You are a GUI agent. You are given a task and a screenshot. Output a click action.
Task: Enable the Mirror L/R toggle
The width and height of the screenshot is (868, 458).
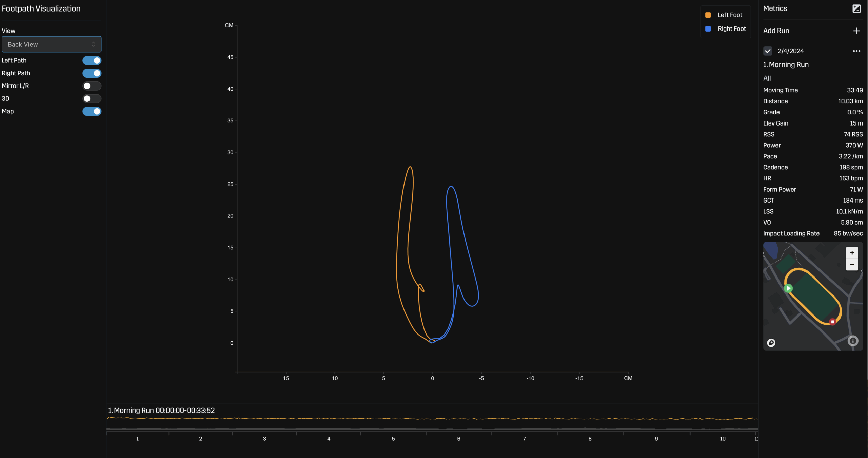tap(92, 86)
